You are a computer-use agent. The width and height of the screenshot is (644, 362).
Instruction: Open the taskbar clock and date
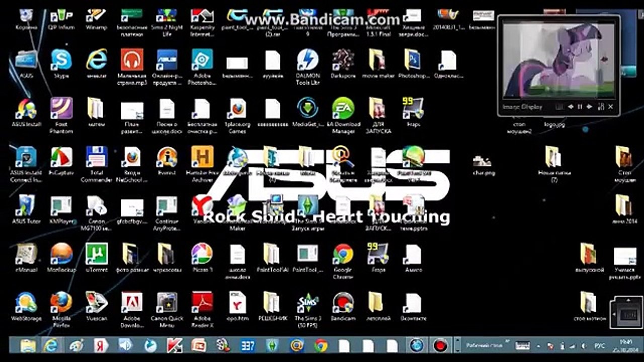tap(625, 345)
